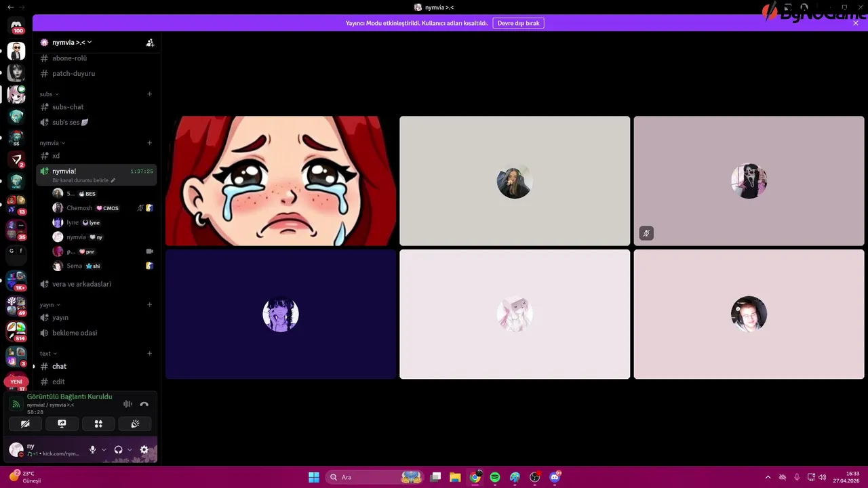Click the YENİ new mentions pill

(16, 382)
